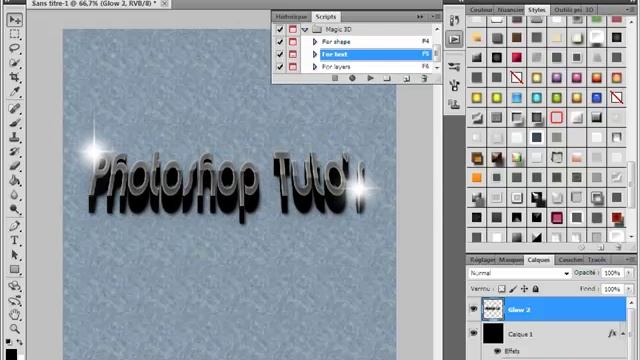This screenshot has height=360, width=640.
Task: Start recording a script
Action: pyautogui.click(x=352, y=78)
